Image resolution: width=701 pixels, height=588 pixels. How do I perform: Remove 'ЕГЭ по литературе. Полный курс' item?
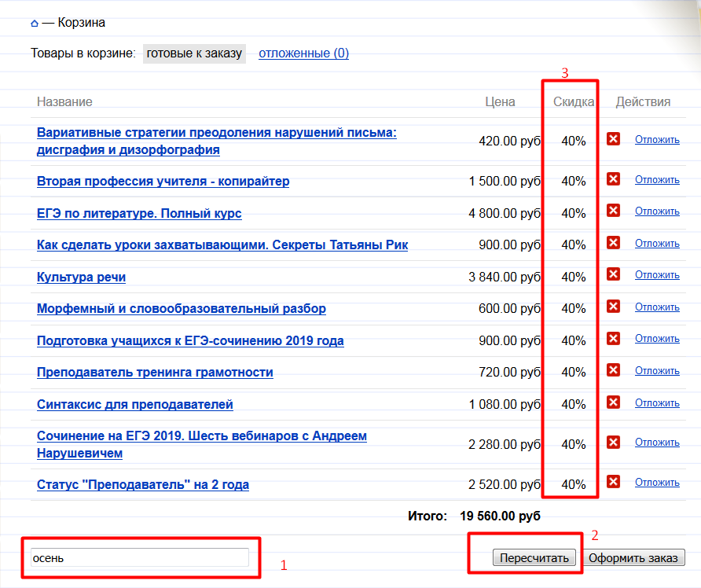614,211
